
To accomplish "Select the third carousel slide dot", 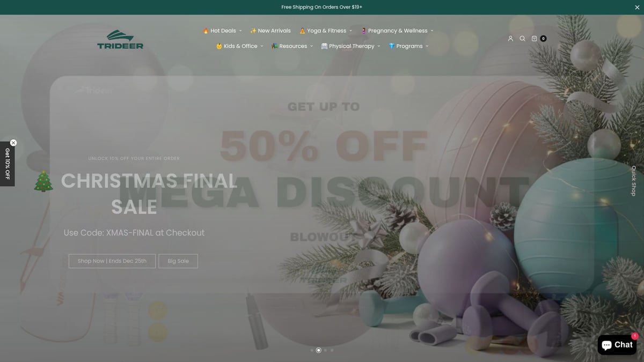I will point(325,350).
